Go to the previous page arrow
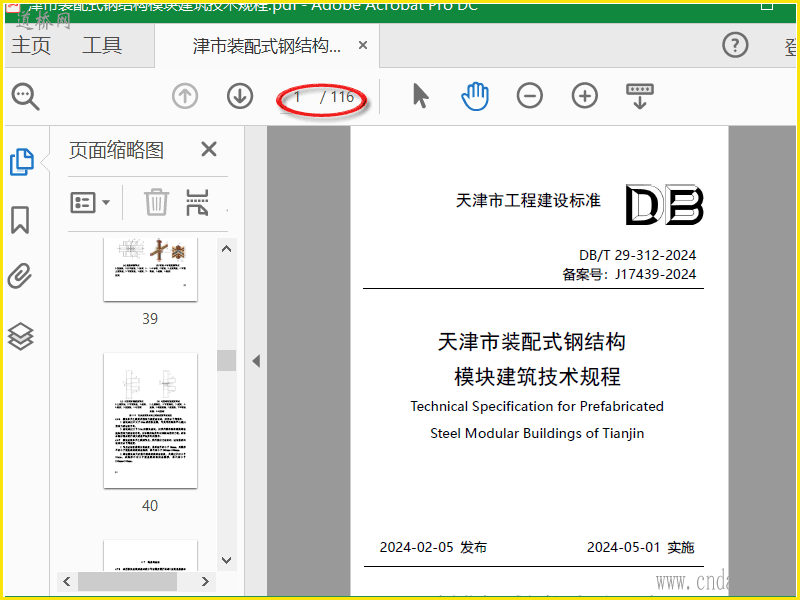Screen dimensions: 800x600 point(185,96)
